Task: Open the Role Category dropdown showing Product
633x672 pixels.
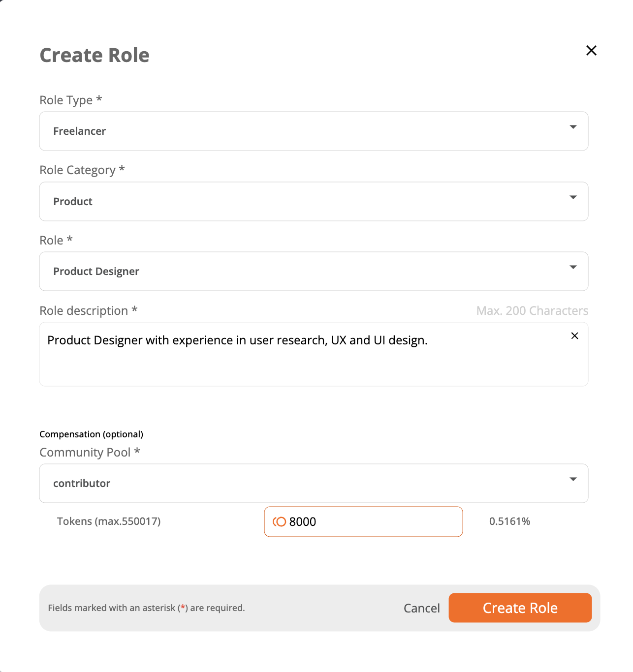Action: coord(314,202)
